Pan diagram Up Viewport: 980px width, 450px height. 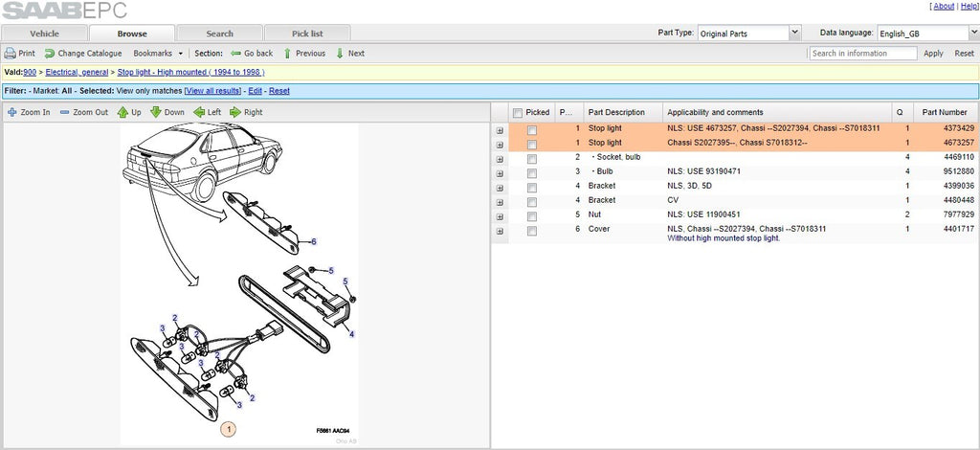[129, 113]
